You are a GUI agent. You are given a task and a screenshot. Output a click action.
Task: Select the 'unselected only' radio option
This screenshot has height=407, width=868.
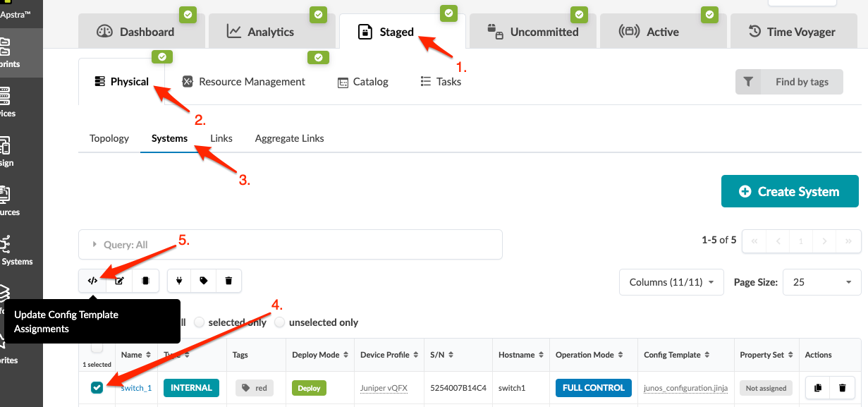click(280, 322)
